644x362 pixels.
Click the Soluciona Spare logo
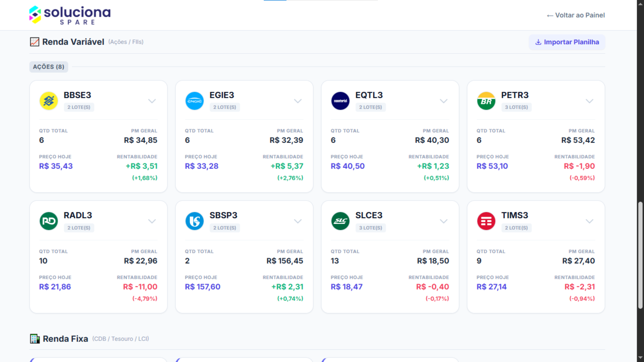70,15
